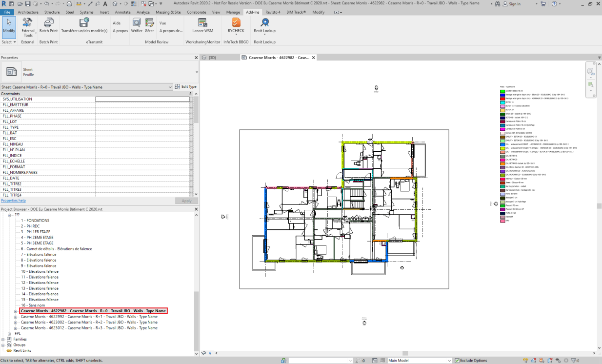Viewport: 602px width, 364px height.
Task: Switch to the Revizto 4 ribbon tab
Action: (273, 12)
